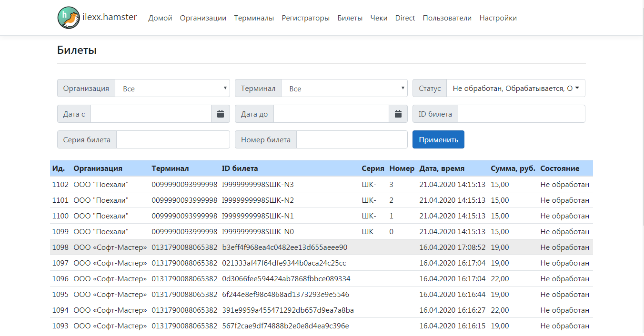644x336 pixels.
Task: Click the Дата с date input field
Action: pyautogui.click(x=151, y=114)
